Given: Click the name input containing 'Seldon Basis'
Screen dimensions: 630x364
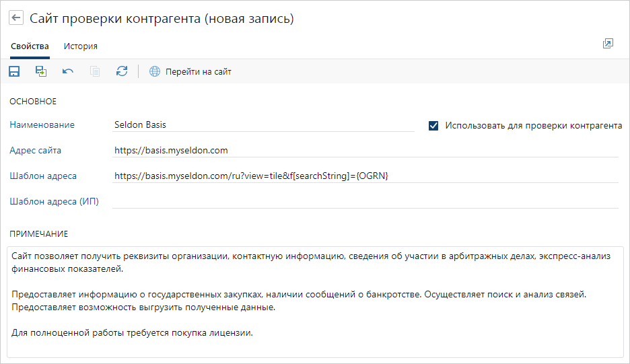Looking at the screenshot, I should (262, 124).
